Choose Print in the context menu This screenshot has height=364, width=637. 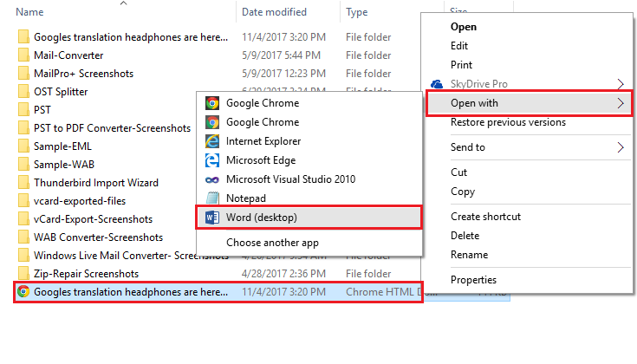[x=461, y=65]
